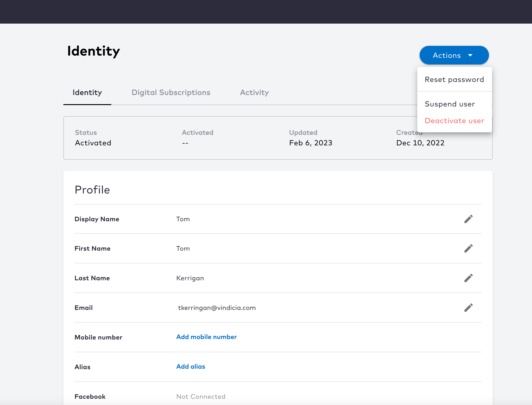Pick Deactivate user in the menu

pos(454,121)
